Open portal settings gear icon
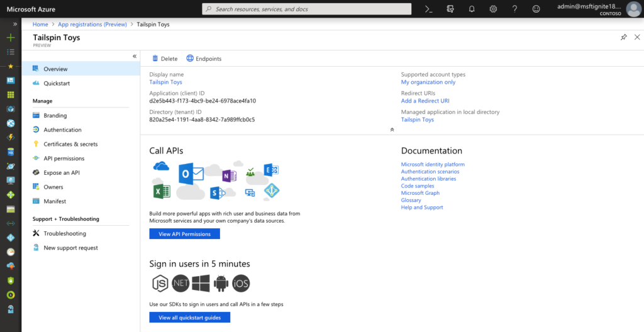The image size is (644, 332). point(493,9)
